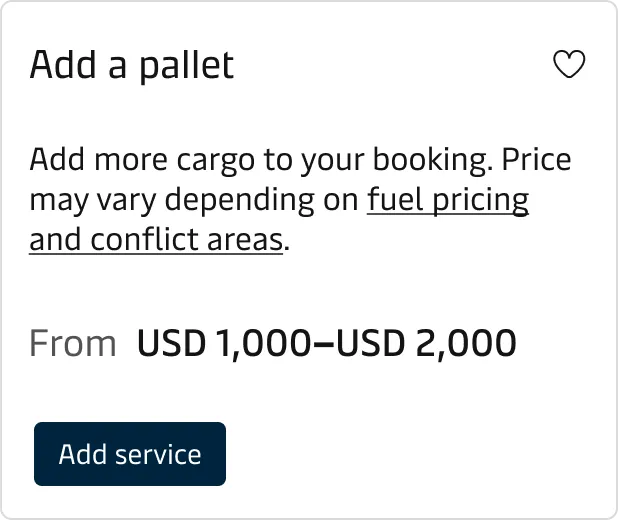Click the USD 1,000 starting price
Viewport: 618px width, 520px height.
[x=223, y=344]
